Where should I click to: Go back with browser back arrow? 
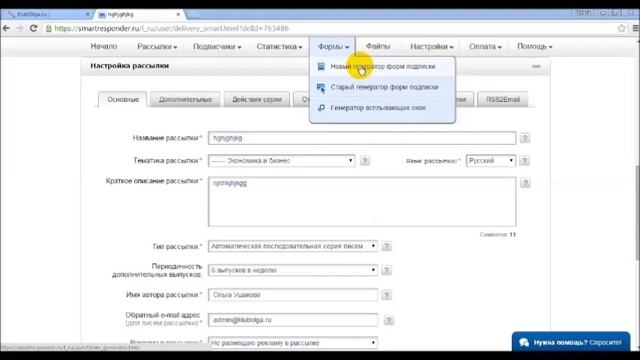7,28
